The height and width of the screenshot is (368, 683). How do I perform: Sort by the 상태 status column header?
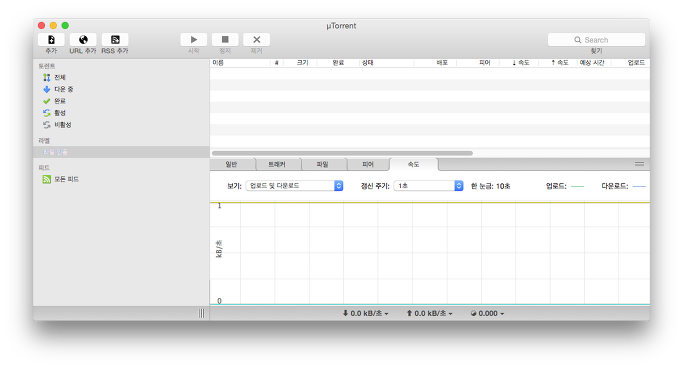click(387, 63)
